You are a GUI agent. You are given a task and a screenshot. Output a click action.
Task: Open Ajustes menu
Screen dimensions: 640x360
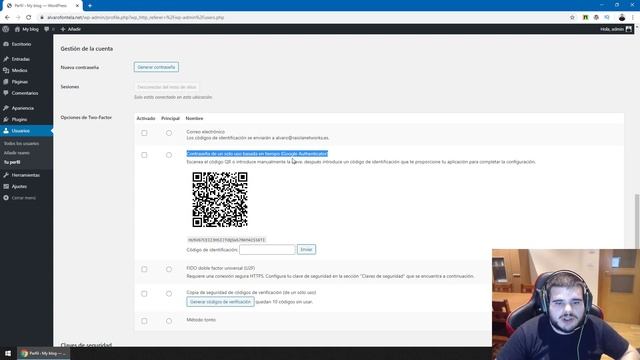pyautogui.click(x=19, y=187)
